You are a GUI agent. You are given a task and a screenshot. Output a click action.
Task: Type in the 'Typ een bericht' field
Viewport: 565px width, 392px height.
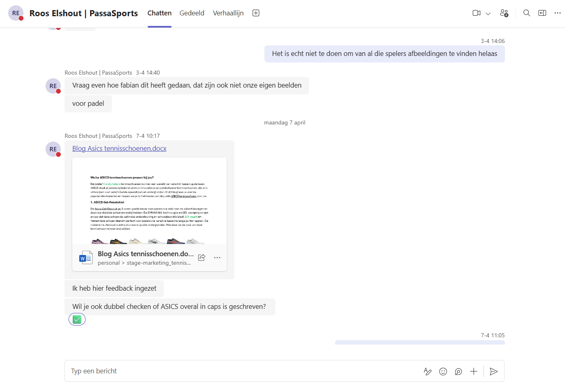pos(243,371)
